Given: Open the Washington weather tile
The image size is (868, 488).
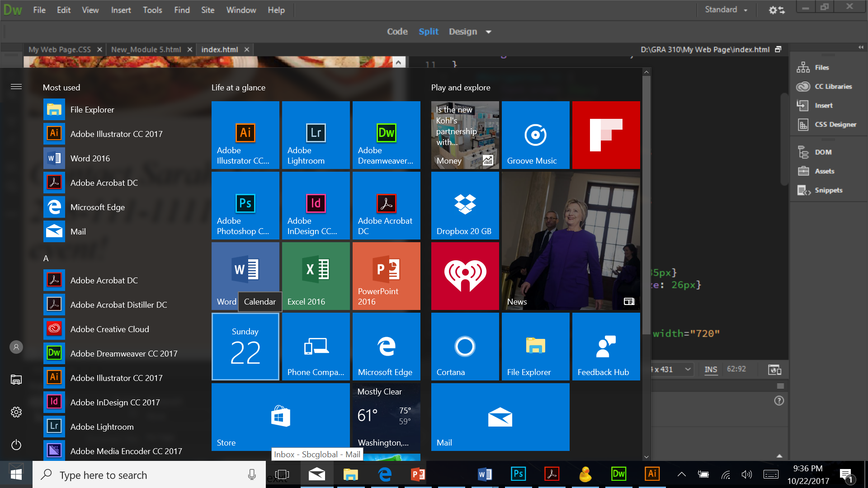Looking at the screenshot, I should pos(387,417).
